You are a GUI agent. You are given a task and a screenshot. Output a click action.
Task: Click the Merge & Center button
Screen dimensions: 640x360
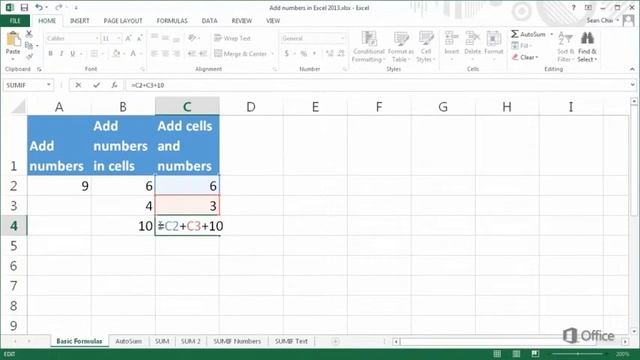(240, 53)
